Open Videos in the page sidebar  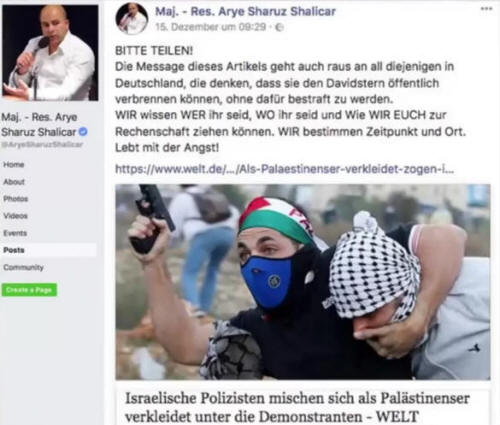(15, 216)
